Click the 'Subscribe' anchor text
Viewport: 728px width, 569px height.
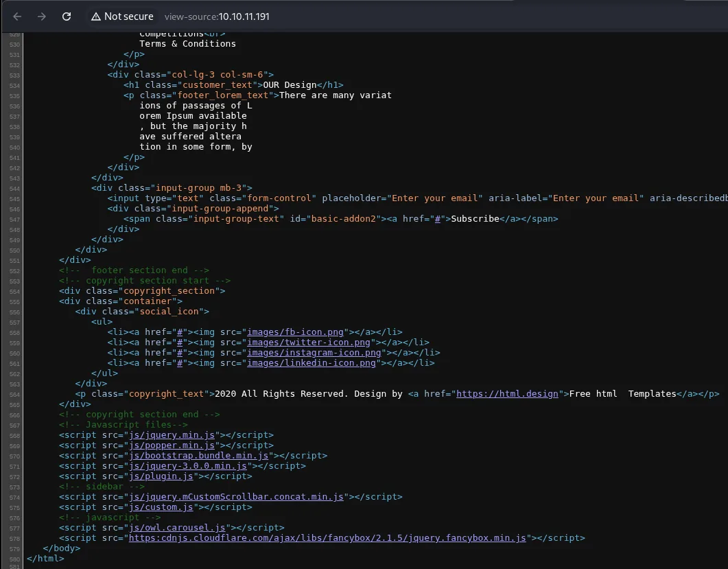(475, 219)
